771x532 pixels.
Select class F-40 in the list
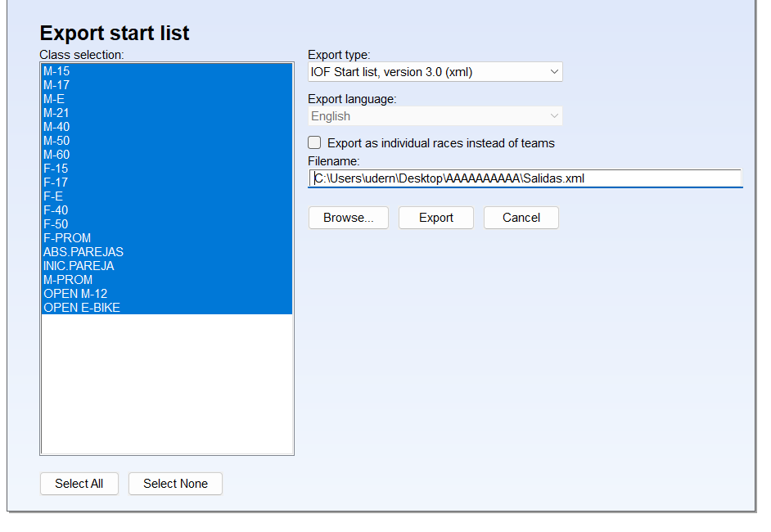click(167, 210)
